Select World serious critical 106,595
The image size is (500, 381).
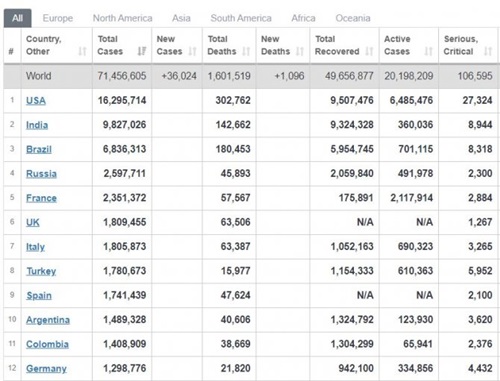475,76
